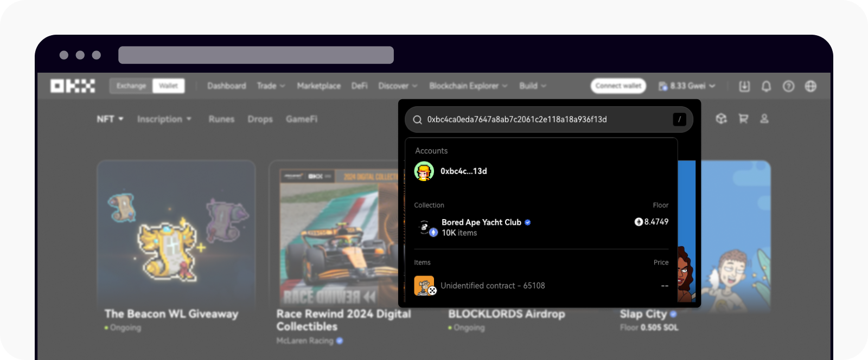Open the notifications bell icon

pos(766,86)
